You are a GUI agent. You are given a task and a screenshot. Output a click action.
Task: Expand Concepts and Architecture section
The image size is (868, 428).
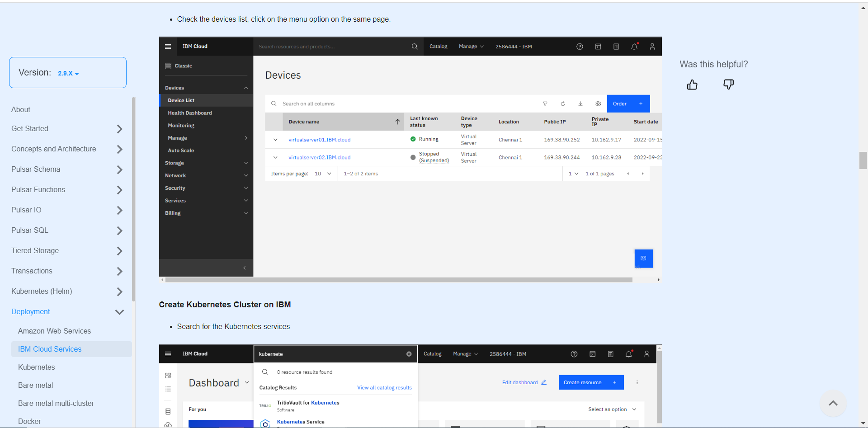119,149
